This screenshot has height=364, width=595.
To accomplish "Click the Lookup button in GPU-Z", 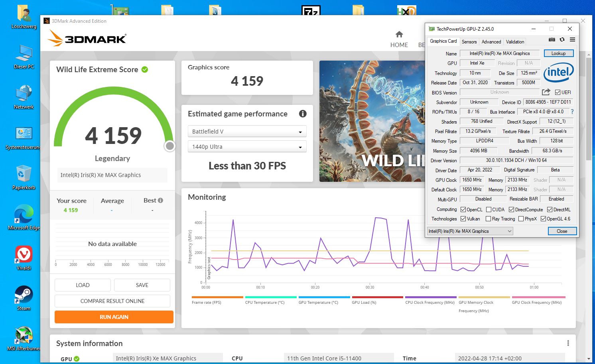I will 558,53.
